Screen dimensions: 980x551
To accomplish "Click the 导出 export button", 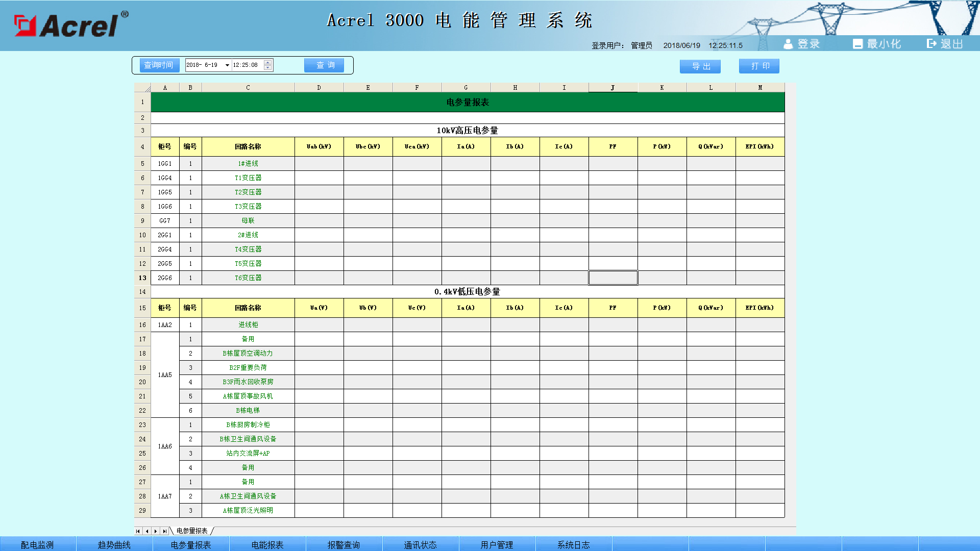I will coord(700,66).
